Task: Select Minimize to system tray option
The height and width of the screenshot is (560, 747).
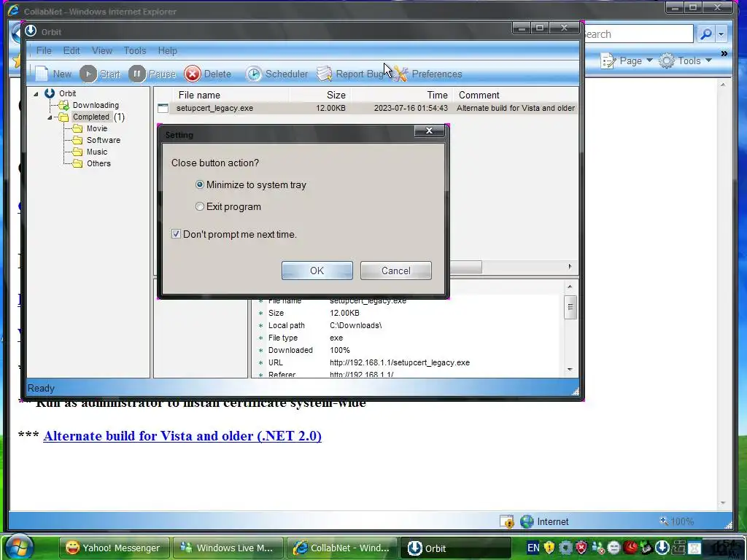Action: [x=251, y=184]
